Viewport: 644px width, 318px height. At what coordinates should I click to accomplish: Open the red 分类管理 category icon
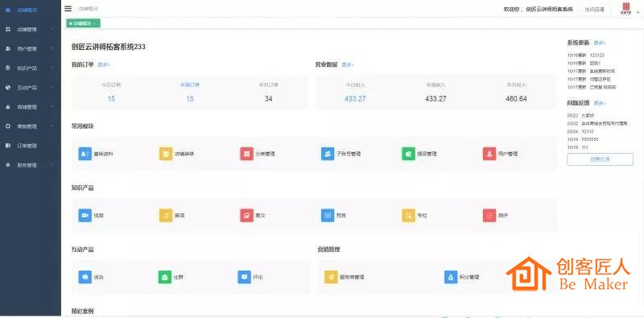pos(247,154)
